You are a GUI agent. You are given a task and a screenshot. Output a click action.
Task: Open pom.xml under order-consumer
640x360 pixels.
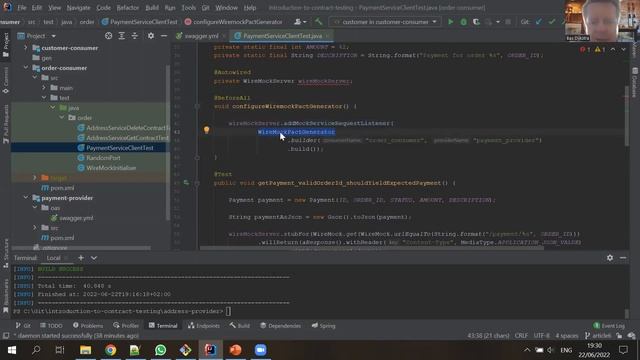(x=62, y=188)
